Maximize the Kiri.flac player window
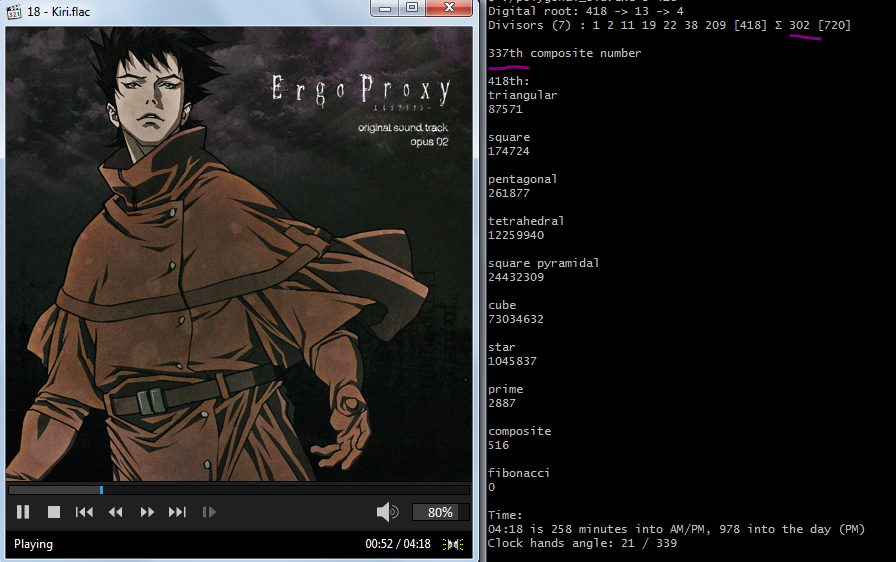 click(411, 8)
